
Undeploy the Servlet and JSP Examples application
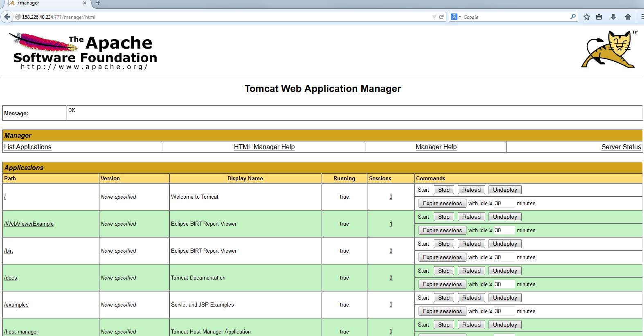click(x=505, y=298)
